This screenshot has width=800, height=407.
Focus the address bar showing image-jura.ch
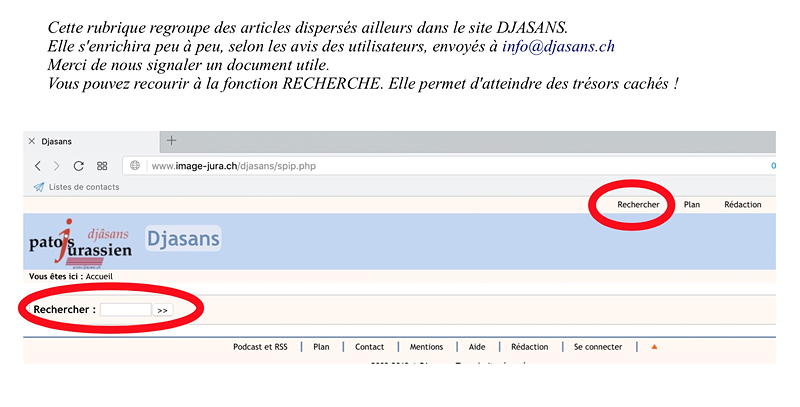449,166
